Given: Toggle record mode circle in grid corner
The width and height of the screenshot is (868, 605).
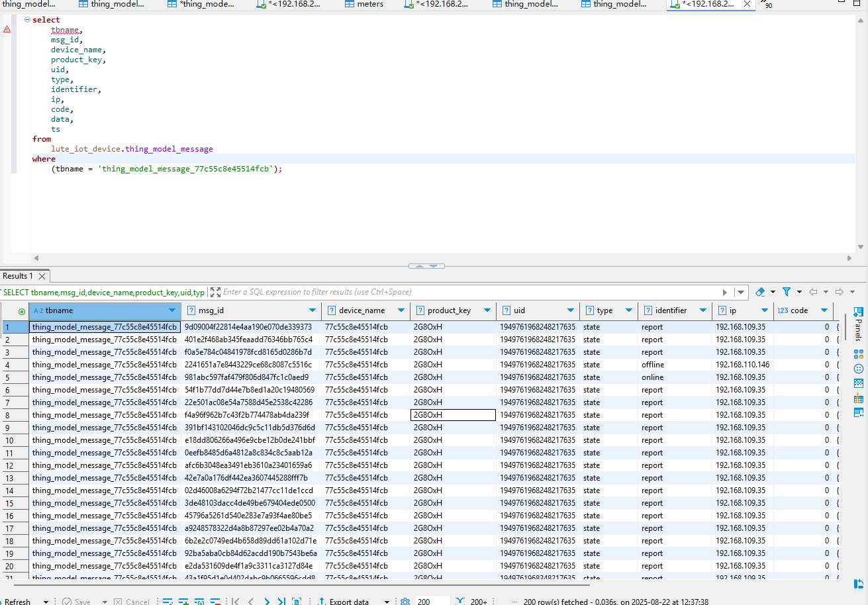Looking at the screenshot, I should click(22, 311).
